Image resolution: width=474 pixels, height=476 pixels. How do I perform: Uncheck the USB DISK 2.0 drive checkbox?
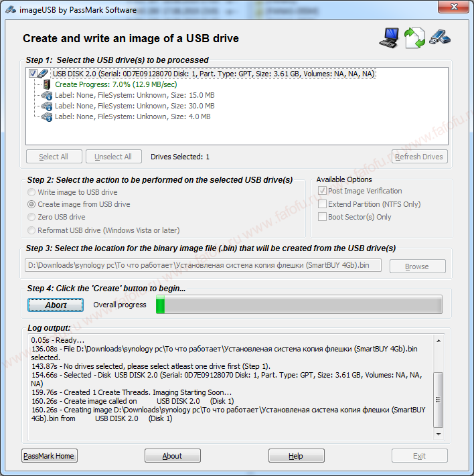33,74
